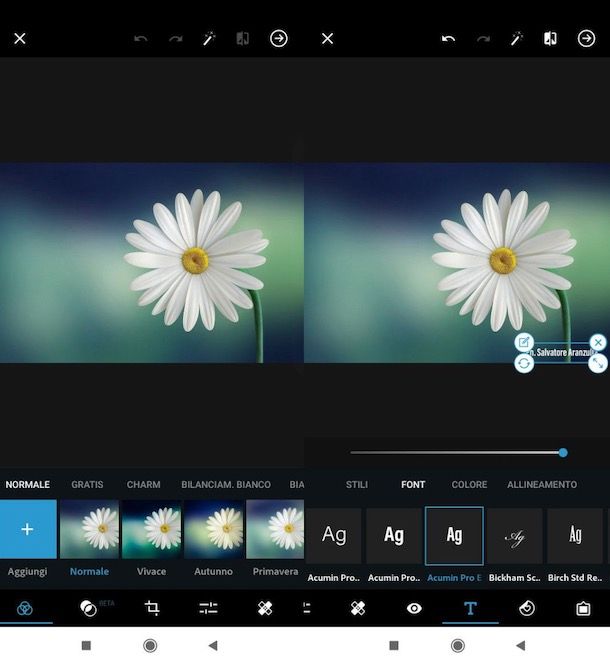Tap the undo arrow in left screen
Viewport: 610px width, 663px height.
tap(141, 39)
